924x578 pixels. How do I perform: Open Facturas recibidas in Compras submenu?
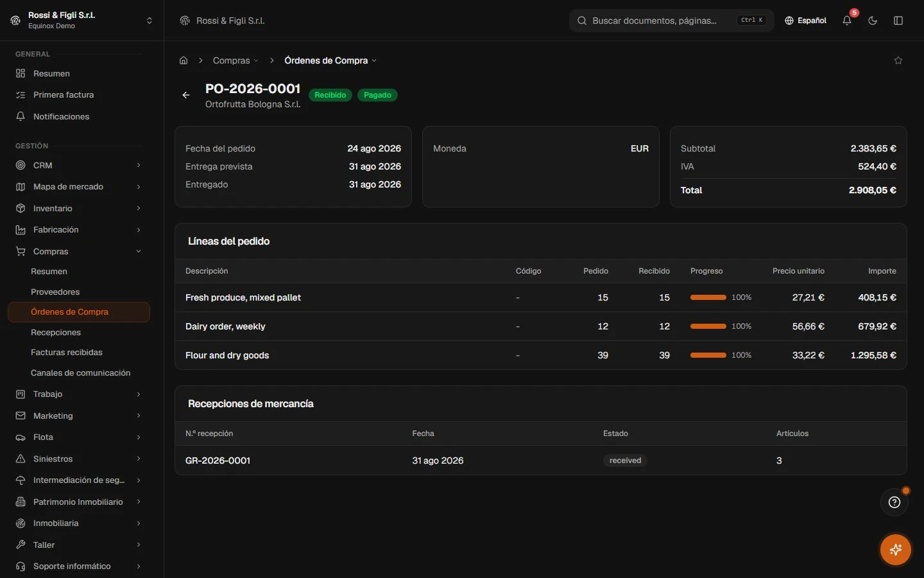click(67, 353)
